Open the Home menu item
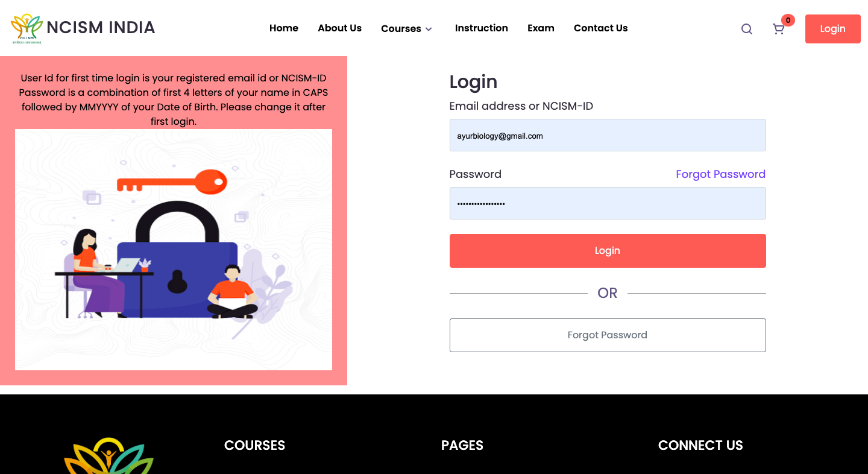 [284, 28]
